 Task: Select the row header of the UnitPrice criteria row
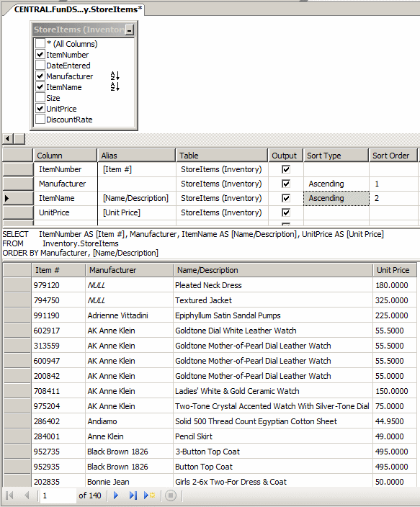click(x=18, y=212)
